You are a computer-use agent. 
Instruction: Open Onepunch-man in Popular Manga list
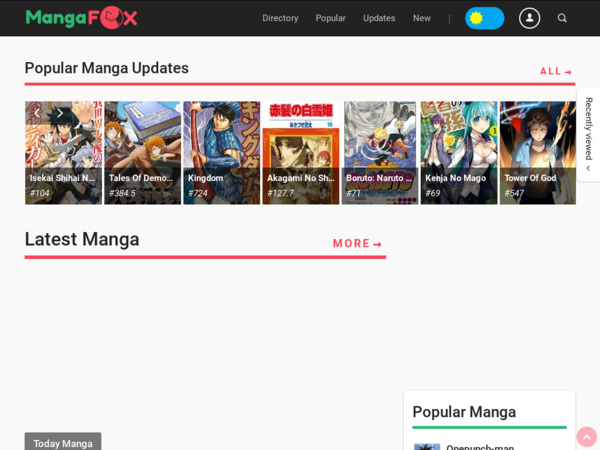pyautogui.click(x=480, y=446)
